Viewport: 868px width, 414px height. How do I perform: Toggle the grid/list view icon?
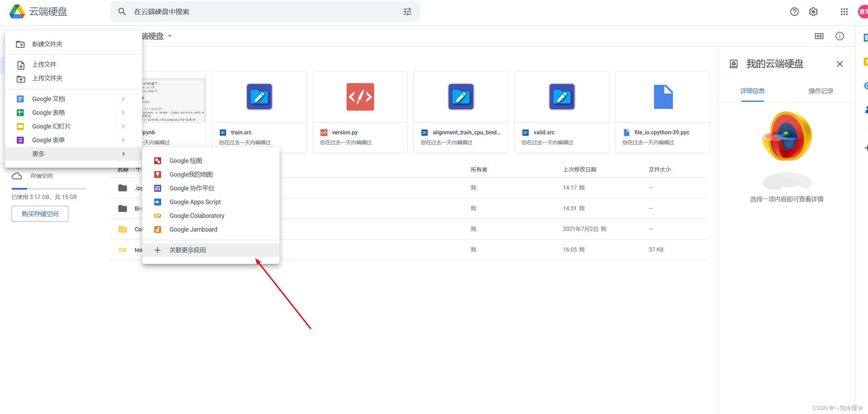[x=819, y=36]
